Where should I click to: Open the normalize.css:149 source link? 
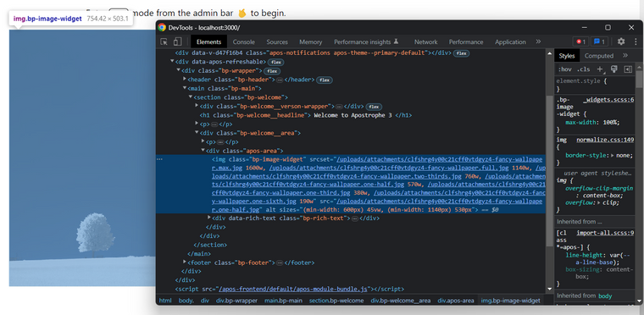tap(605, 140)
